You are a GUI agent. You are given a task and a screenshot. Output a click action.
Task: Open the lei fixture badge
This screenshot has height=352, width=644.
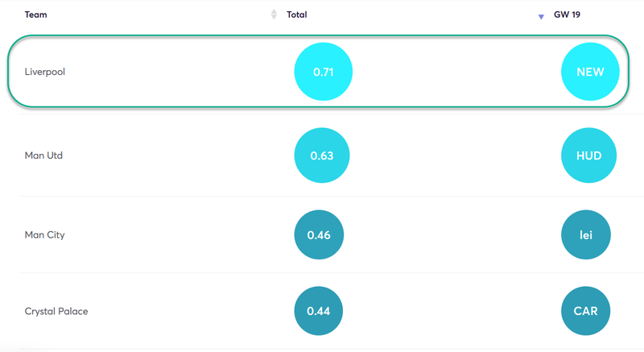(x=586, y=234)
